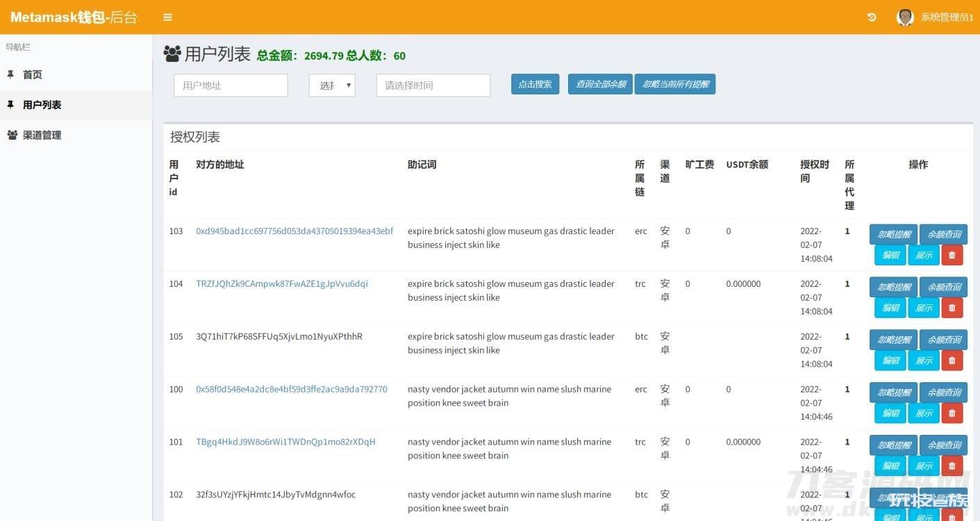
Task: Open address link 0xd945bad1cc697756d053da43705019394ea43ebf
Action: point(294,231)
